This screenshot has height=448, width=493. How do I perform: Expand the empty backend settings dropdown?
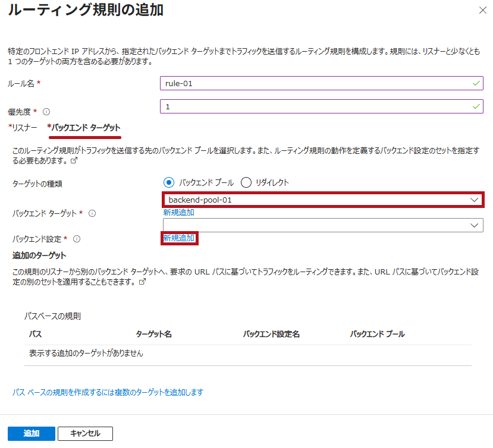point(323,225)
